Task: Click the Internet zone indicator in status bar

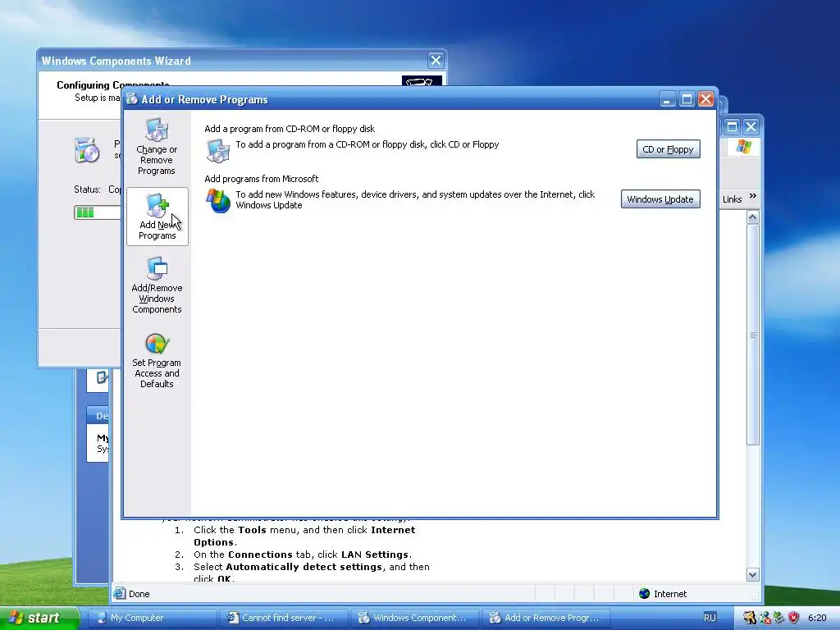Action: [663, 594]
